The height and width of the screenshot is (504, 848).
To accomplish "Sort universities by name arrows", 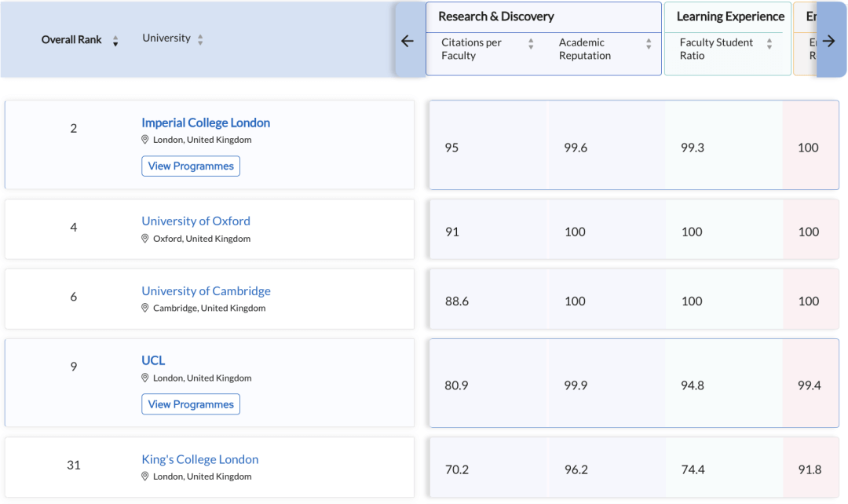I will click(200, 39).
